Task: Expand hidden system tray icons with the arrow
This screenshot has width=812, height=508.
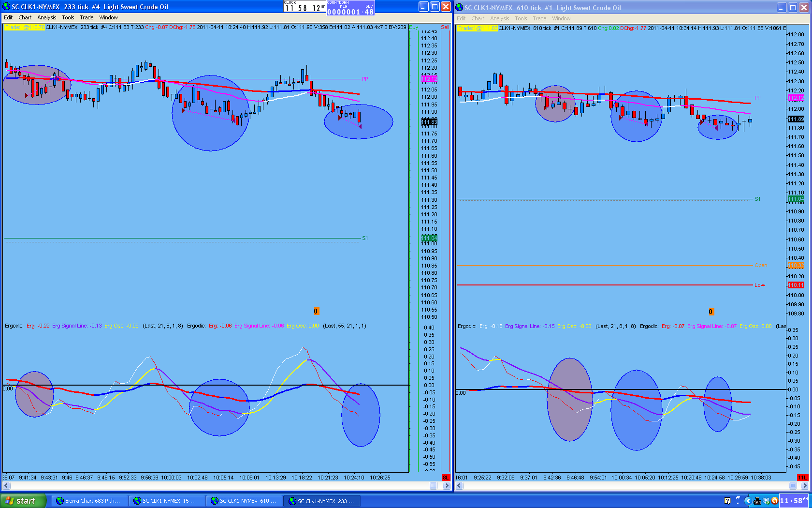Action: 748,501
